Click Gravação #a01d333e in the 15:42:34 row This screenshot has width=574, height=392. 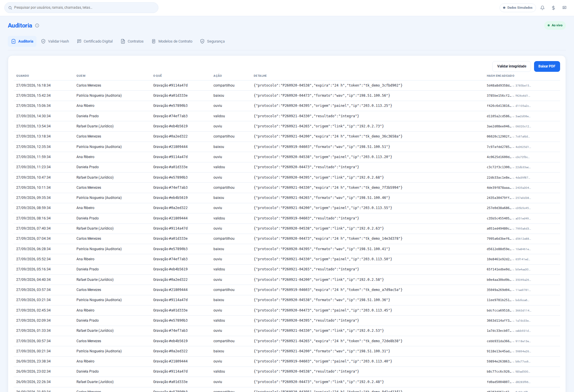170,96
